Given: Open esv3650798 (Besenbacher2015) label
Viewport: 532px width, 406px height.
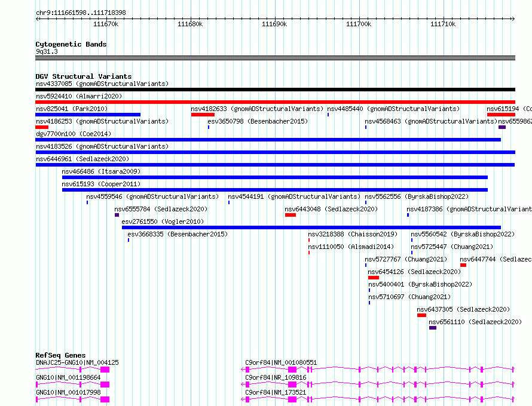Looking at the screenshot, I should coord(258,121).
